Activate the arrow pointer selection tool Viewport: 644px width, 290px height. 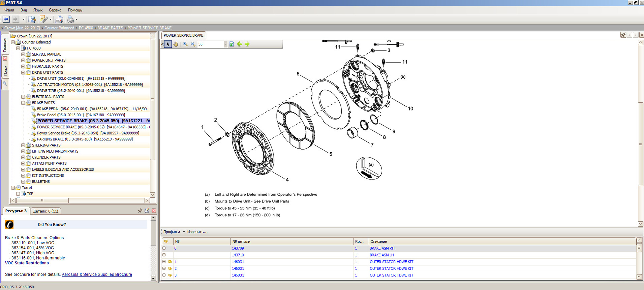pos(168,44)
